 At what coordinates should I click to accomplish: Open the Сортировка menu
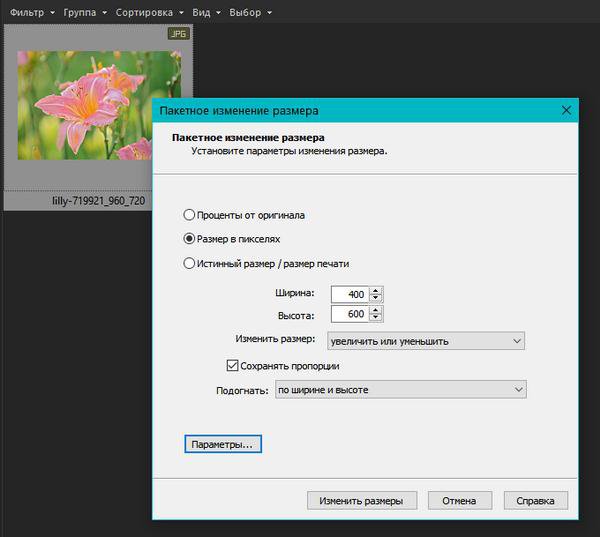point(150,13)
